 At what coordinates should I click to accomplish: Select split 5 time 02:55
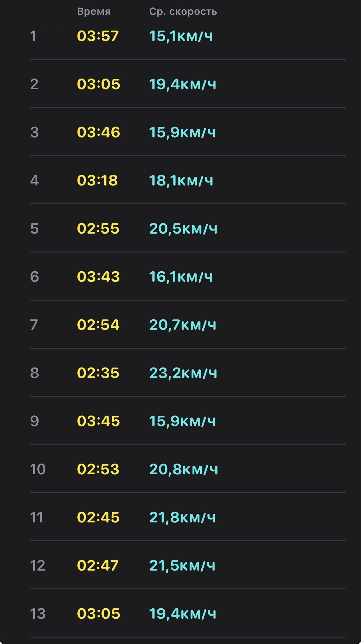(98, 229)
